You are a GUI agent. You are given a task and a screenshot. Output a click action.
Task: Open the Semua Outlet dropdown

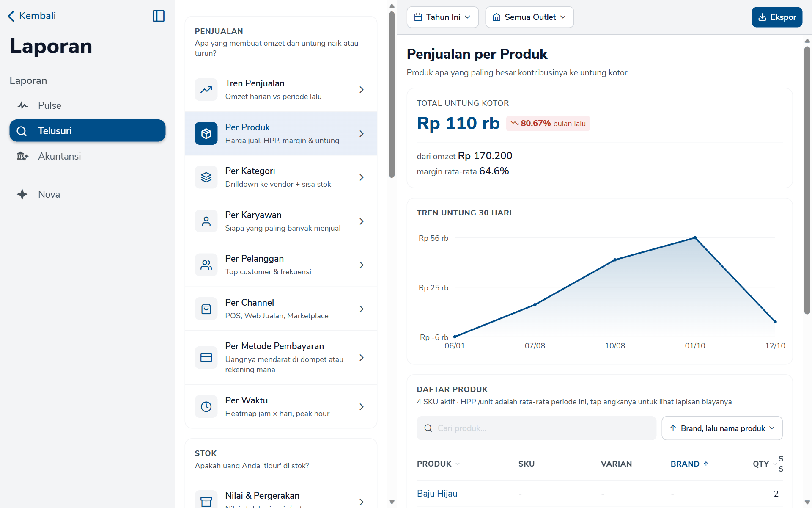[529, 17]
